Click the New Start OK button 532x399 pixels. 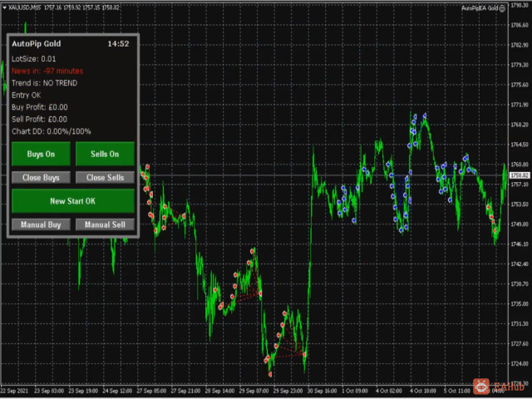pos(73,201)
